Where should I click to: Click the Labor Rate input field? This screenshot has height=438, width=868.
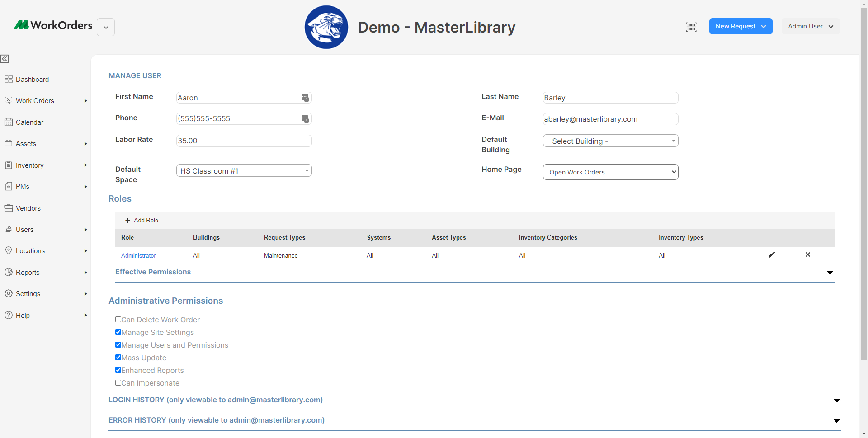[x=244, y=141]
